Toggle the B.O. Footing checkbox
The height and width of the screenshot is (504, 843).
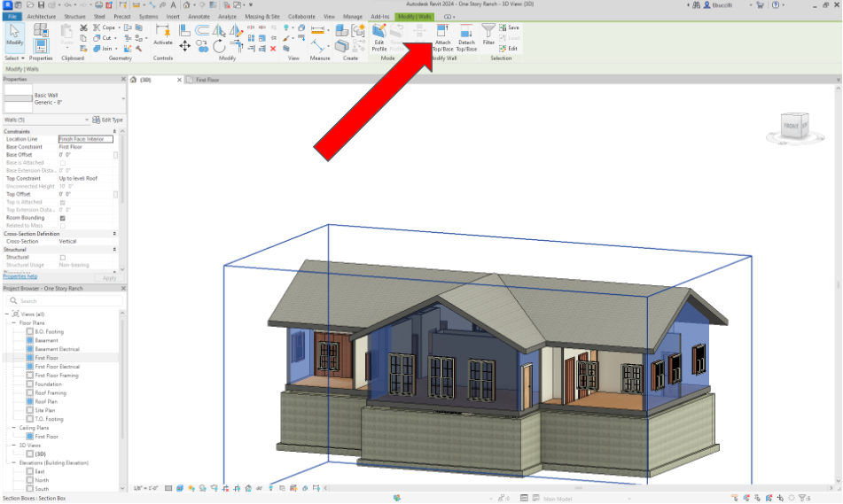[x=30, y=331]
